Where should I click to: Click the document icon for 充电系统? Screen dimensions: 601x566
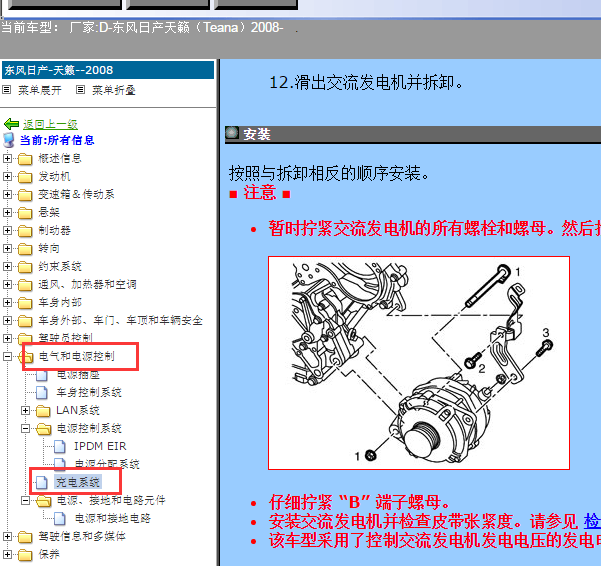click(42, 482)
